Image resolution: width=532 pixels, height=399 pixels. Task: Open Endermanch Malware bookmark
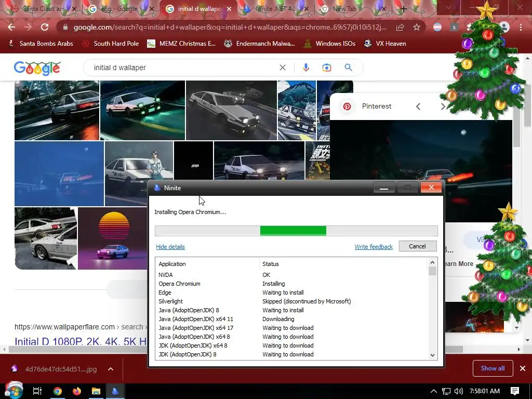pyautogui.click(x=259, y=44)
